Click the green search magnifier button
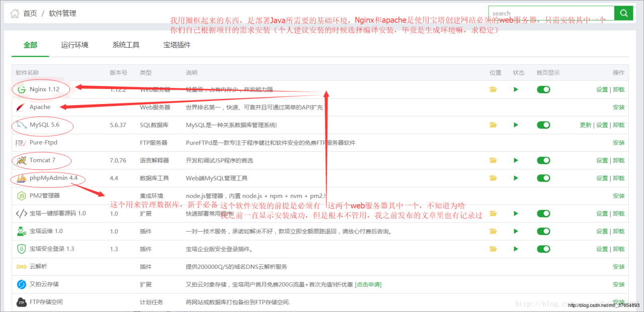644x312 pixels. pos(623,13)
